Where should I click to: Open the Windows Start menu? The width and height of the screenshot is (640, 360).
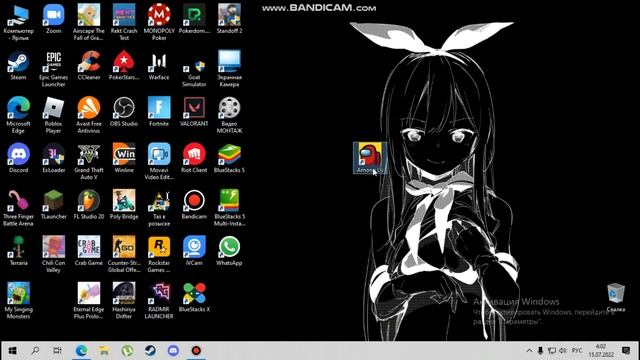(x=12, y=351)
